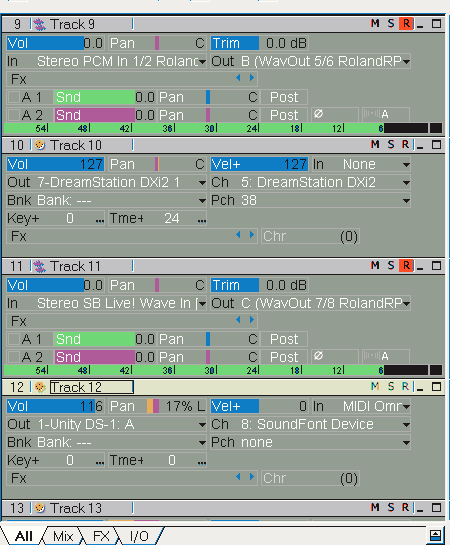Disarm record on Track 11
The width and height of the screenshot is (450, 545).
point(406,266)
